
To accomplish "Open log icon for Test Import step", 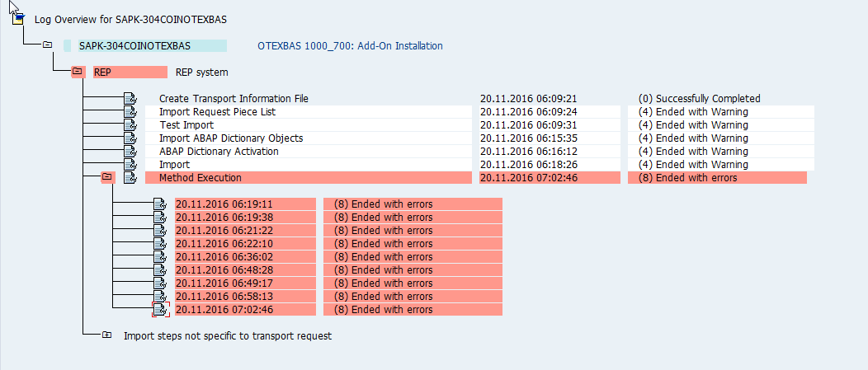I will pyautogui.click(x=130, y=125).
